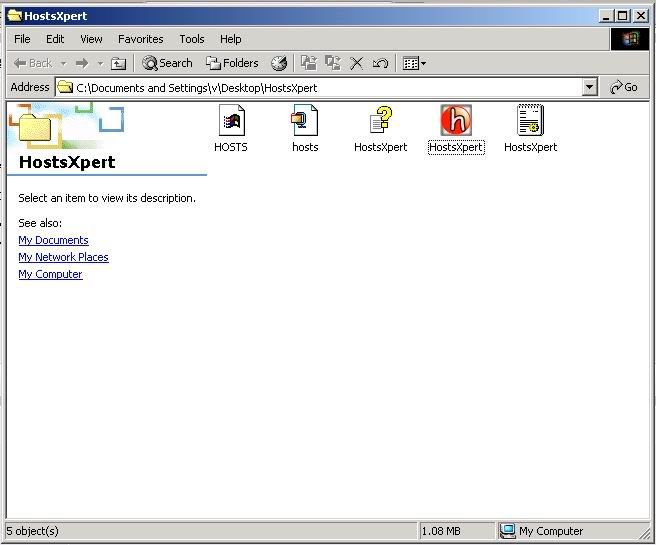Show the Folders pane
Viewport: 656px width, 545px height.
(232, 63)
